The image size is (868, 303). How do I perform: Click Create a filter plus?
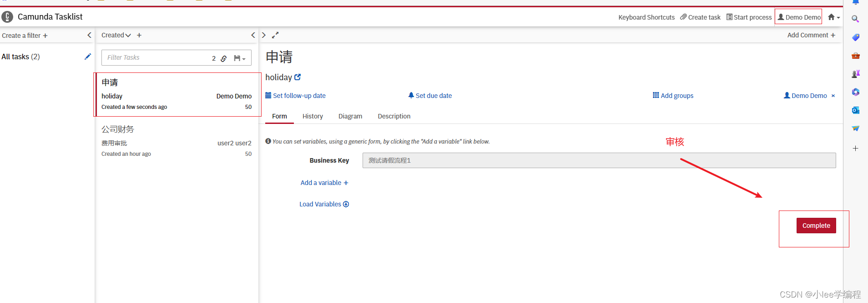pyautogui.click(x=25, y=36)
